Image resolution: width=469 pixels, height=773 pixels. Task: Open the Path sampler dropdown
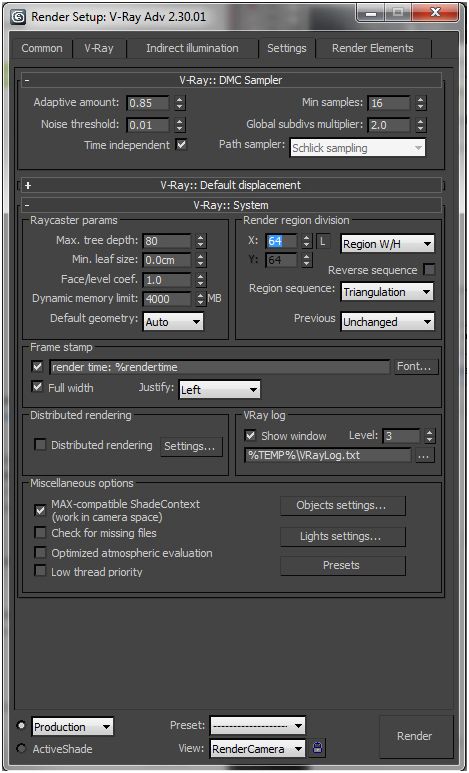pos(358,147)
